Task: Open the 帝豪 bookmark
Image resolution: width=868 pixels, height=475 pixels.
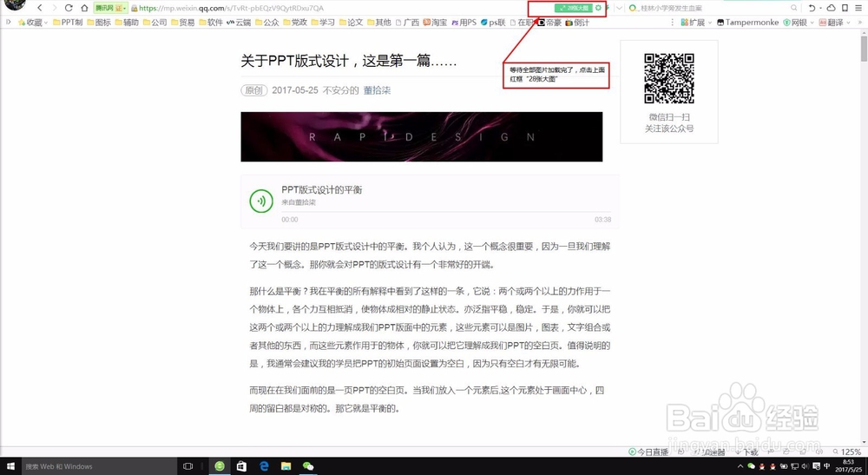Action: pos(550,23)
